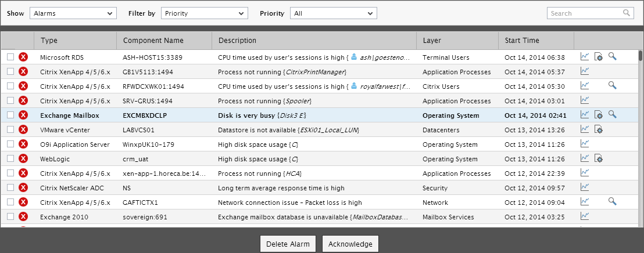The height and width of the screenshot is (253, 644).
Task: Select checkbox for SRV-GRUS:1494 alarm
Action: [x=10, y=100]
